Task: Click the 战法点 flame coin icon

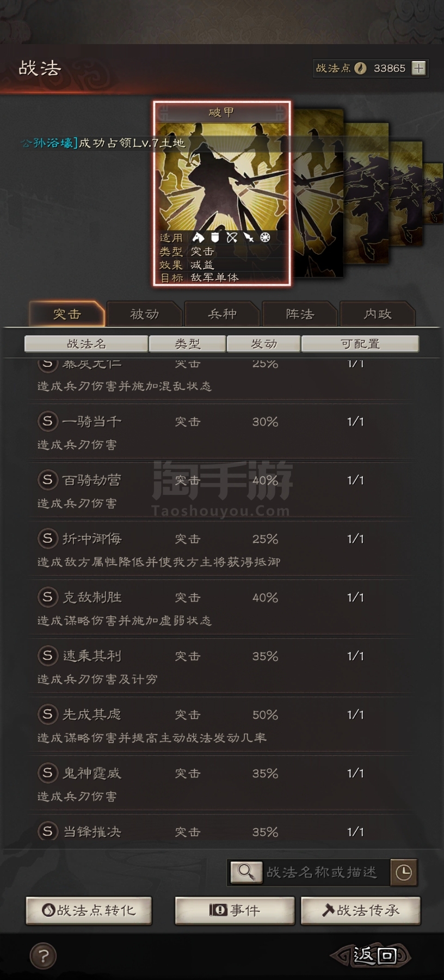Action: click(x=360, y=68)
